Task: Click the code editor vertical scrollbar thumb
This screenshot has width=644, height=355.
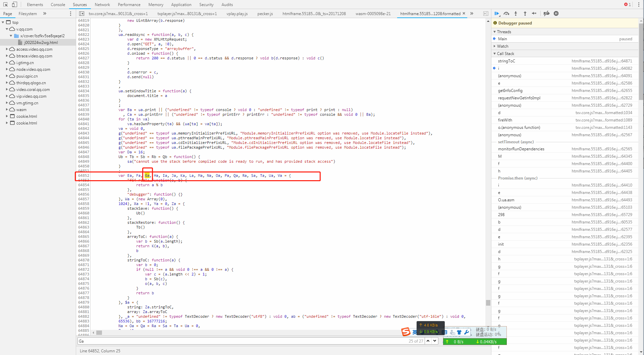Action: coord(488,303)
